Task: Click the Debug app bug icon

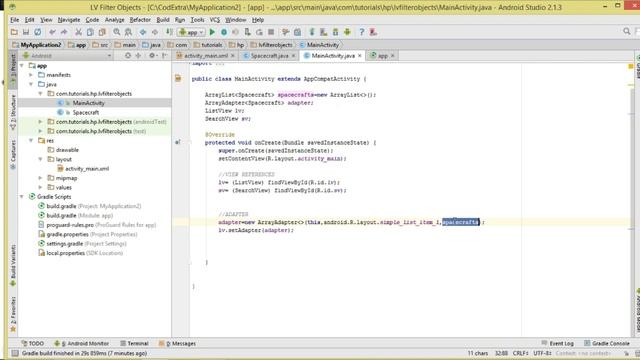Action: pyautogui.click(x=224, y=32)
